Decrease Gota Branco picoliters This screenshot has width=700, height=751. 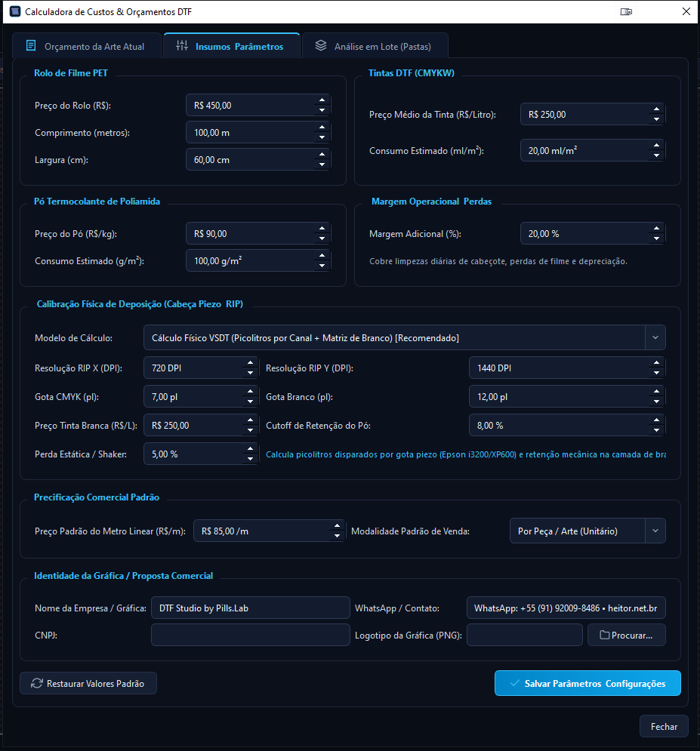tap(656, 402)
